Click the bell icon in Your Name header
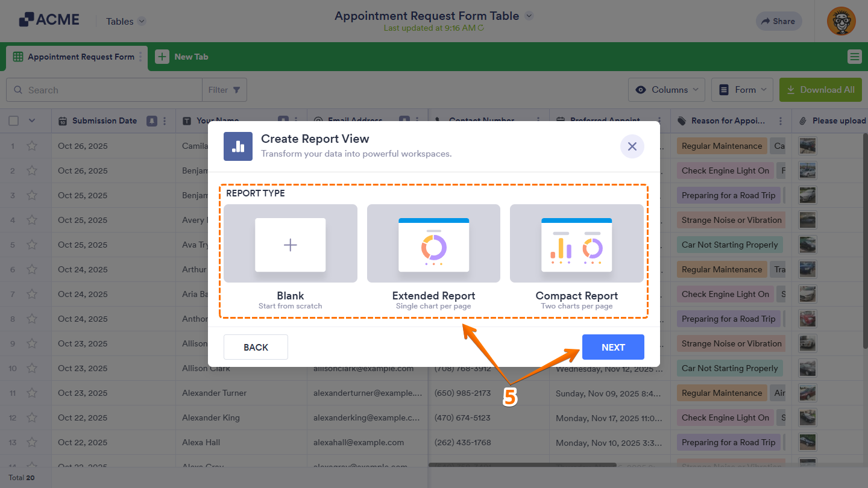Screen dimensions: 868x488 point(283,120)
